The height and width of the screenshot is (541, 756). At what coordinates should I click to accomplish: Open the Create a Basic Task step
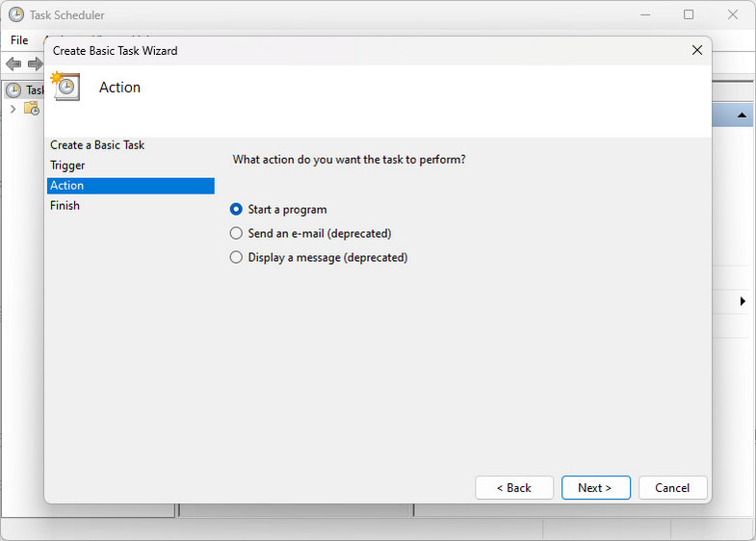pyautogui.click(x=97, y=145)
